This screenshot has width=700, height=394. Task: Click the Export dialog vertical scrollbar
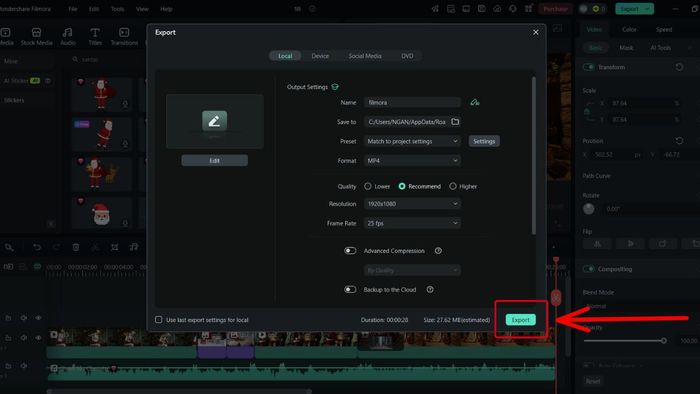click(533, 155)
